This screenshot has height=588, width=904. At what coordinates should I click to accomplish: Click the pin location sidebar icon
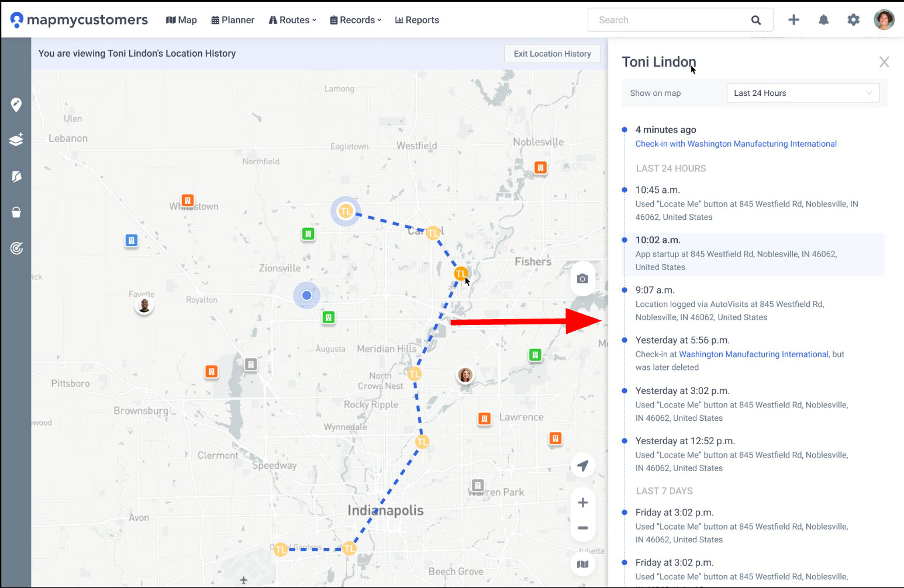pyautogui.click(x=16, y=105)
